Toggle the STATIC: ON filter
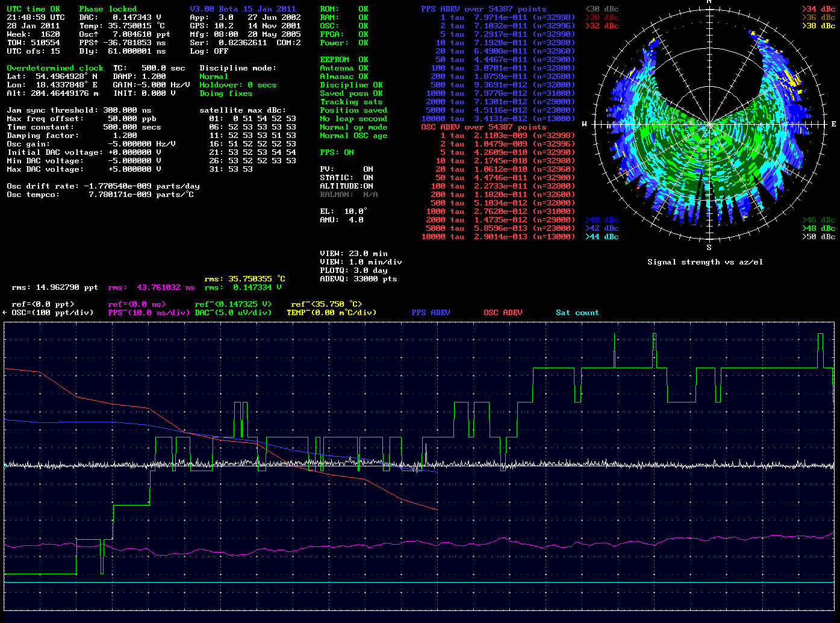 [x=346, y=178]
